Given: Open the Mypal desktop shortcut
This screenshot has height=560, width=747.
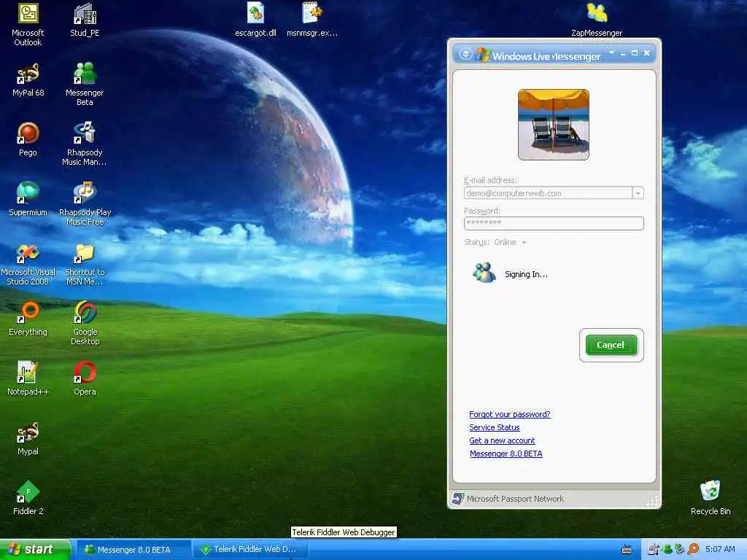Looking at the screenshot, I should (28, 438).
